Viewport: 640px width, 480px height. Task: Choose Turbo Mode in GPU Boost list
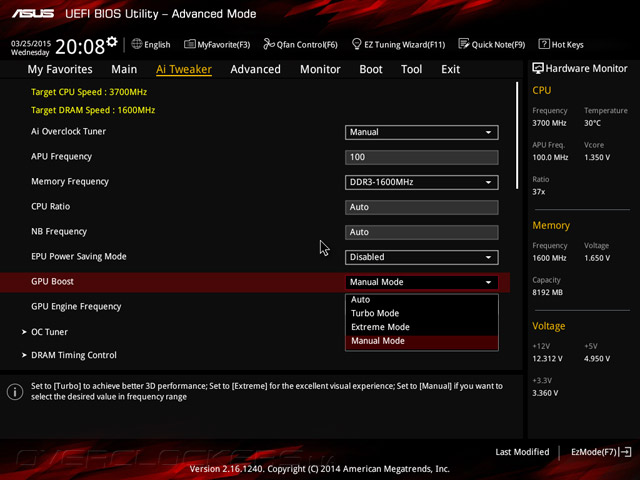[x=422, y=313]
